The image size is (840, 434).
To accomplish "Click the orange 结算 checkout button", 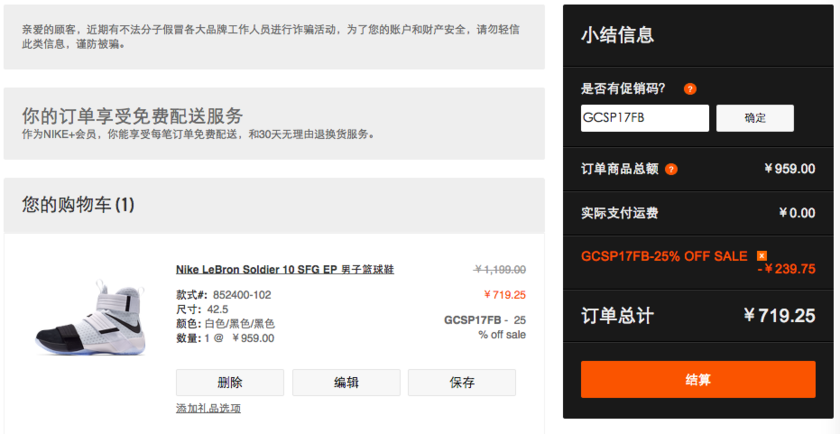I will pos(698,380).
